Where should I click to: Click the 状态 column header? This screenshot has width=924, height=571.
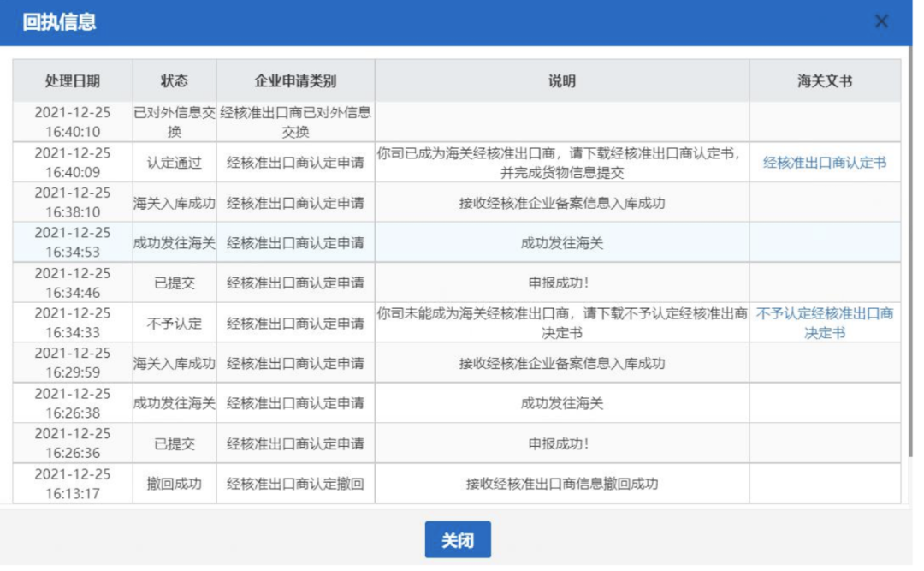[175, 81]
